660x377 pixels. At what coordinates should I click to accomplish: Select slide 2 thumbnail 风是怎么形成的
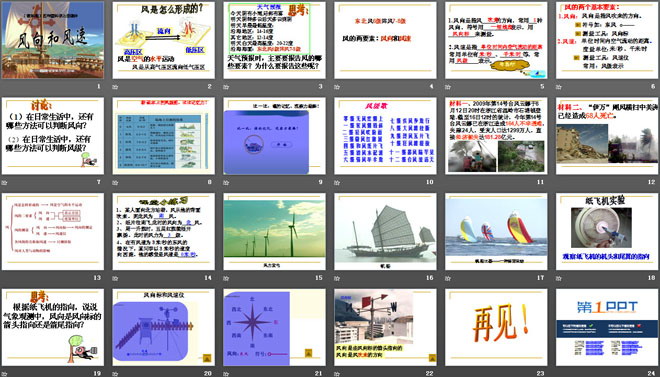coord(163,40)
